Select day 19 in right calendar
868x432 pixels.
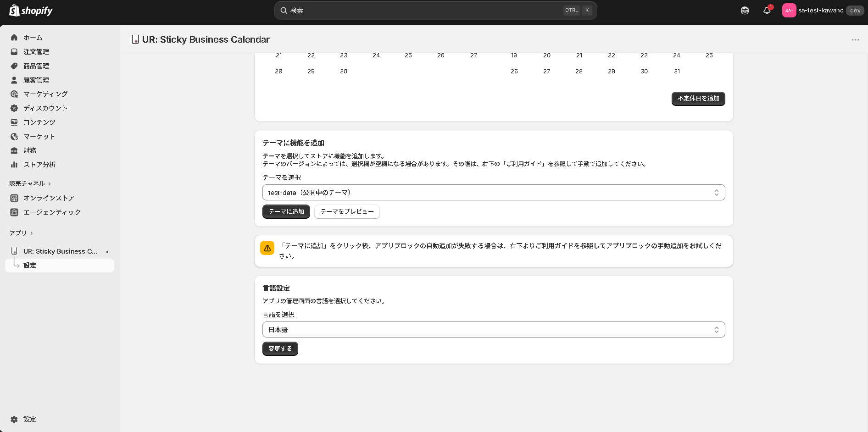(514, 55)
